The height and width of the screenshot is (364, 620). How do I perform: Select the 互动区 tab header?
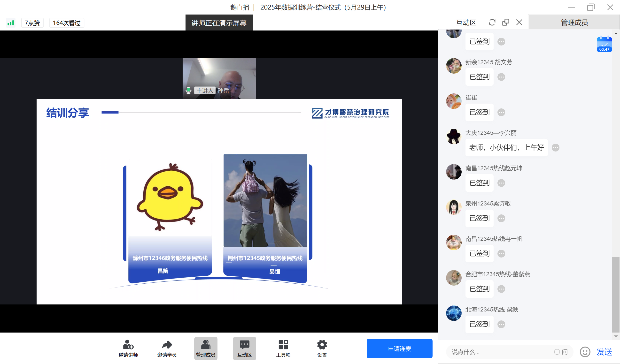tap(466, 22)
